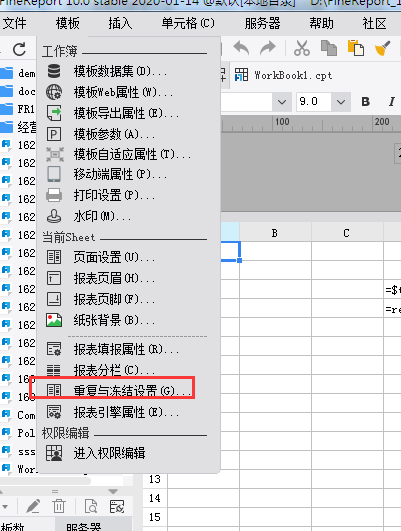Open the 单元格(C) menu
The image size is (401, 531).
pyautogui.click(x=188, y=24)
